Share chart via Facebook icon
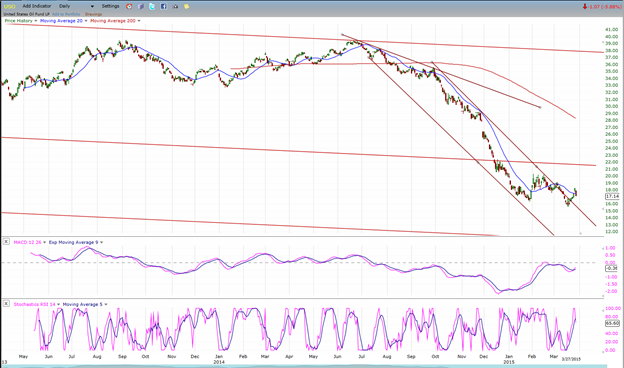The width and height of the screenshot is (624, 368). (x=164, y=6)
